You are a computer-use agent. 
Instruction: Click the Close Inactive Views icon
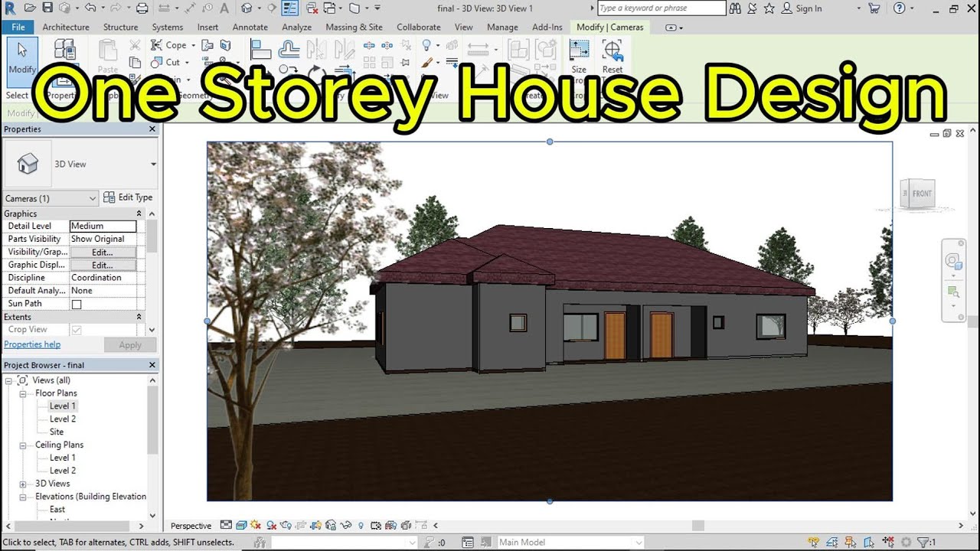(312, 8)
